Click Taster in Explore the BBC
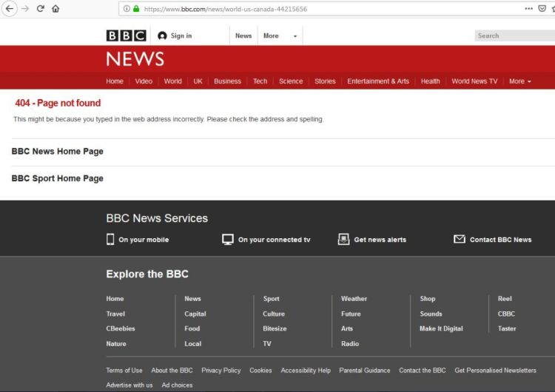The image size is (555, 392). coord(507,328)
